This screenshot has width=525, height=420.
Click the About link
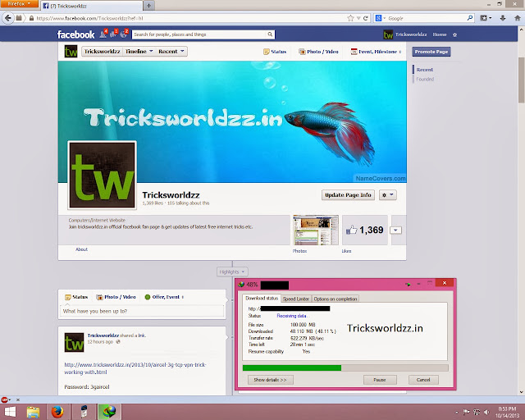point(81,249)
